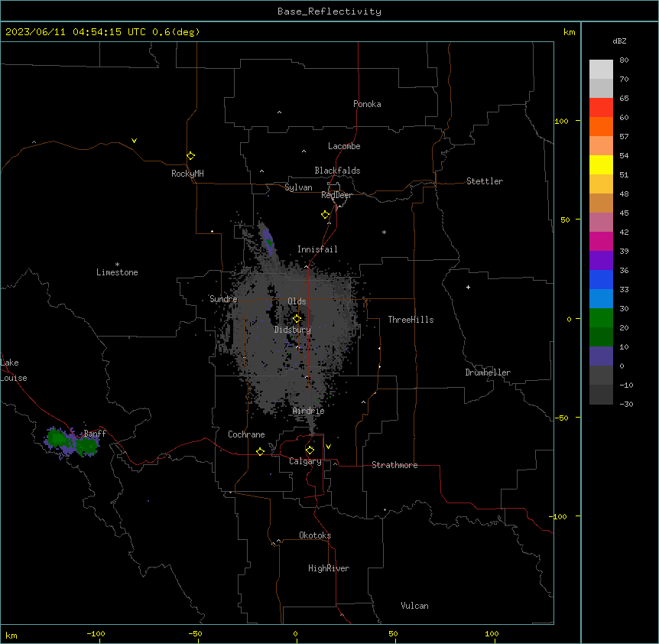This screenshot has height=644, width=659.
Task: Click the Blackfalds city label
Action: pyautogui.click(x=337, y=171)
